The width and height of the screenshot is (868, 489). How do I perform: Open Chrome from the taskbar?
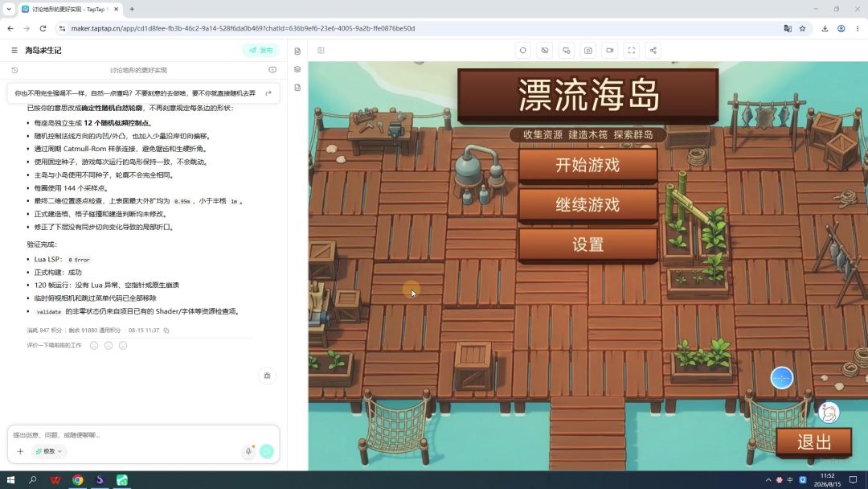77,480
